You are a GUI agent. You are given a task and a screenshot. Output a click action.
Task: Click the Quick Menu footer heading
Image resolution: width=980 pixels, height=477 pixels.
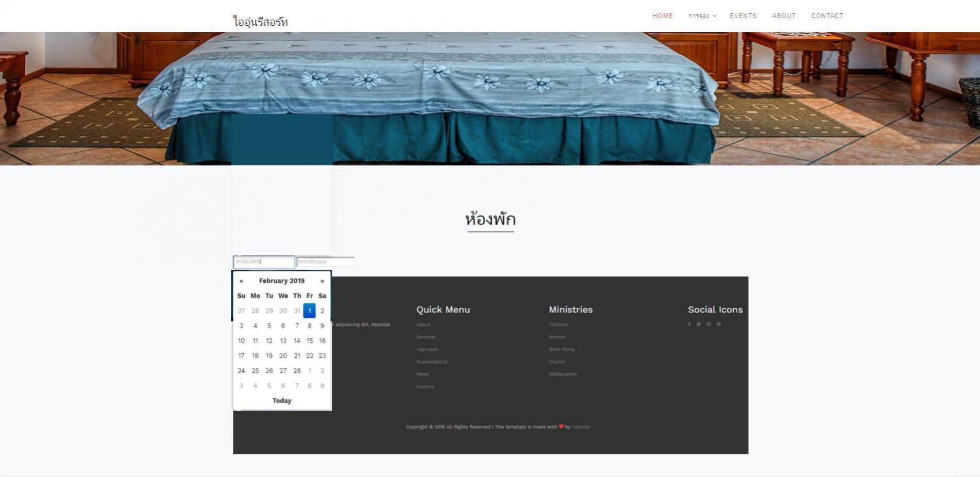443,310
